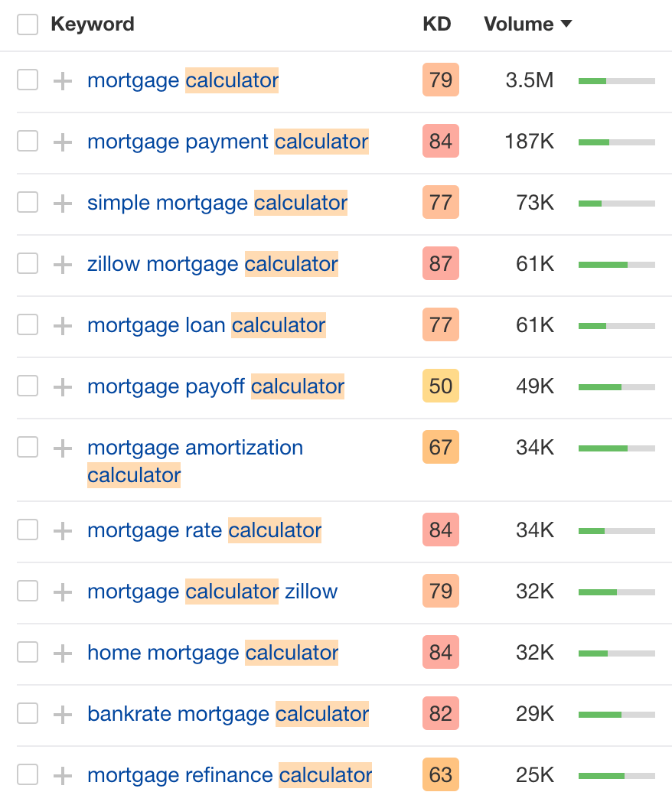Click the KD 79 badge for "mortgage calculator"
The image size is (672, 805).
[440, 80]
